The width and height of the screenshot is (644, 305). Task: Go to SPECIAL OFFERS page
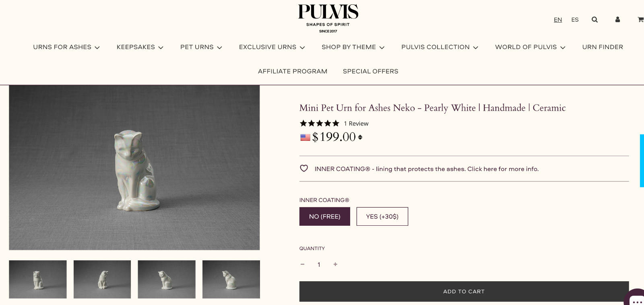click(x=371, y=71)
